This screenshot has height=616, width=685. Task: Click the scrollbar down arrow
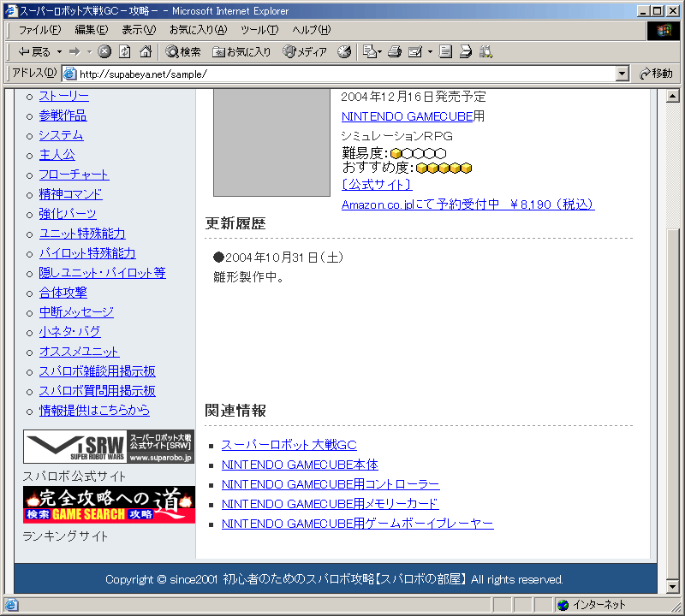tap(672, 586)
